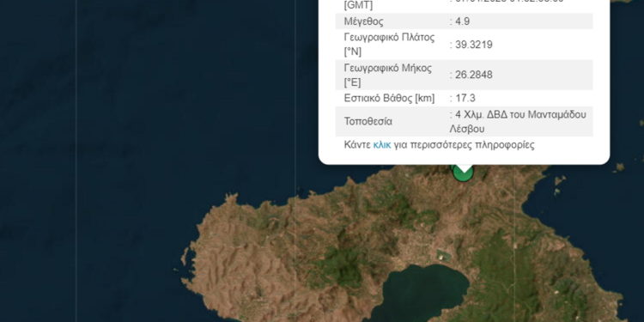Screen dimensions: 644x322
Task: Click the 'Εστιακό Βάθος [km]' label
Action: coord(389,98)
